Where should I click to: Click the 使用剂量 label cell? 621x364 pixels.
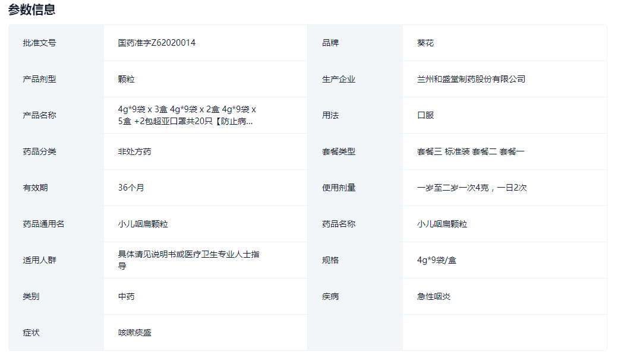pyautogui.click(x=339, y=188)
